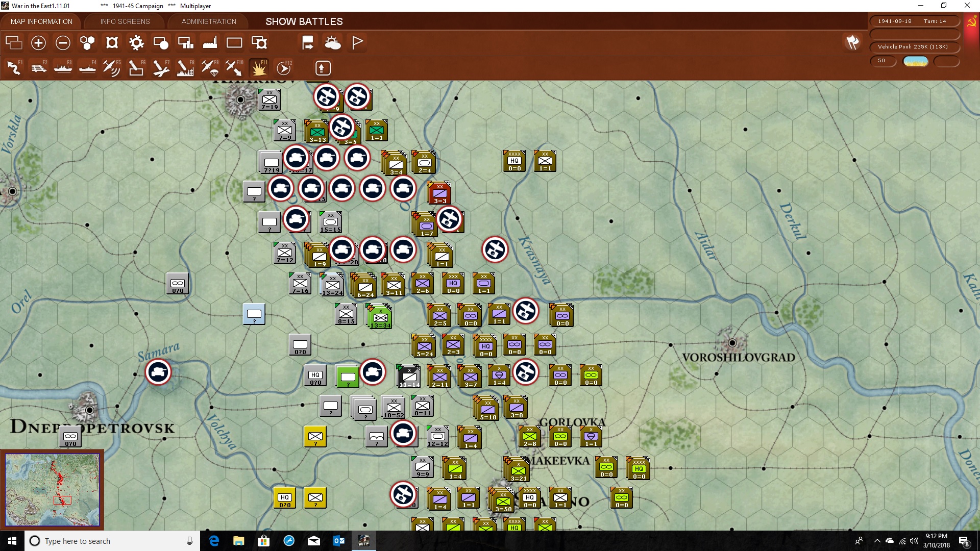The width and height of the screenshot is (980, 551).
Task: Open the MAP INFORMATION tab
Action: pyautogui.click(x=41, y=21)
